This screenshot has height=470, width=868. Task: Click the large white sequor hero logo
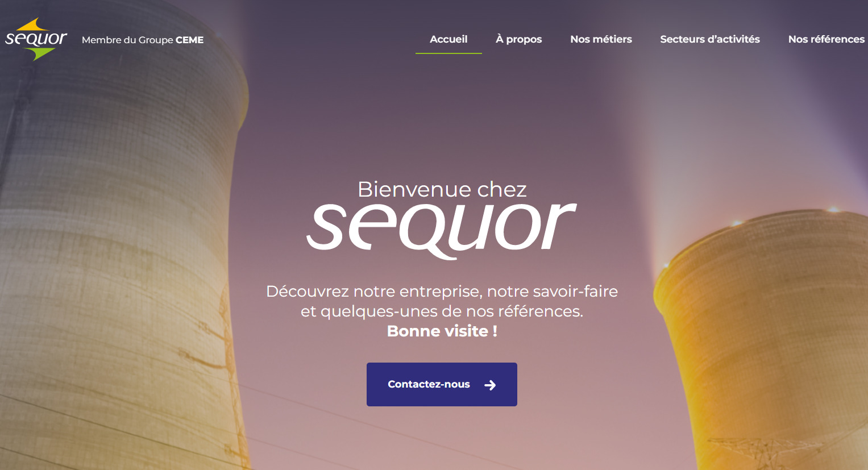441,231
